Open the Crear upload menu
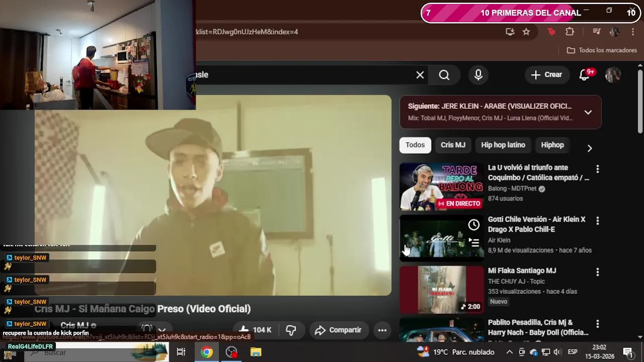This screenshot has width=644, height=362. tap(546, 75)
